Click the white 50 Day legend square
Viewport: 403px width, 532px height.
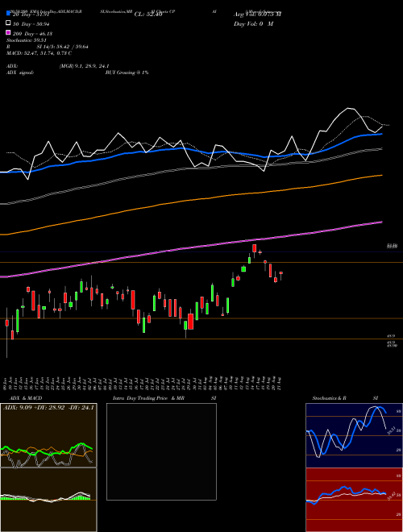(x=9, y=23)
